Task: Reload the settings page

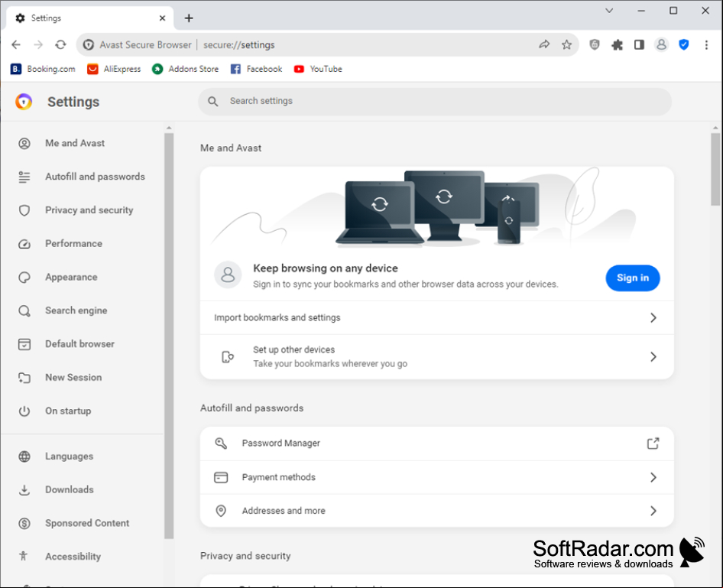Action: pos(60,45)
